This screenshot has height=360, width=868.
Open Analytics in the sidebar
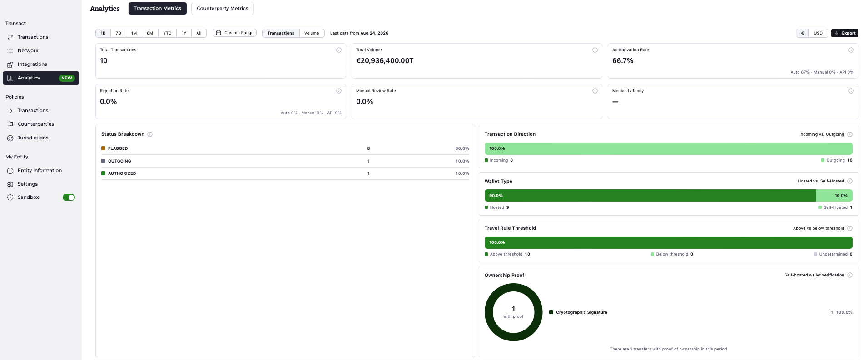41,78
